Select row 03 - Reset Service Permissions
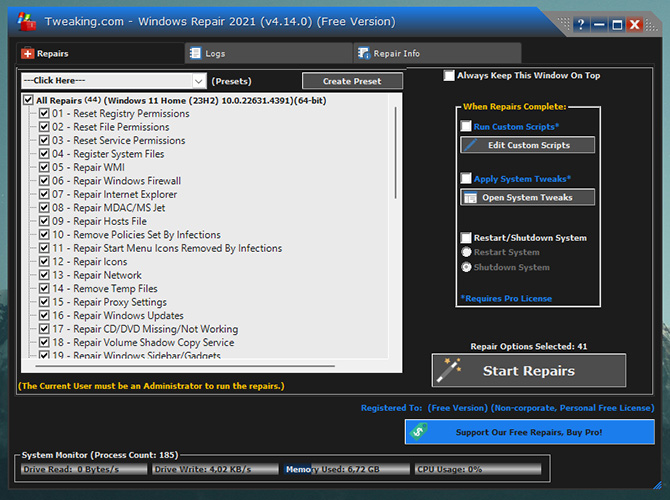 (119, 141)
